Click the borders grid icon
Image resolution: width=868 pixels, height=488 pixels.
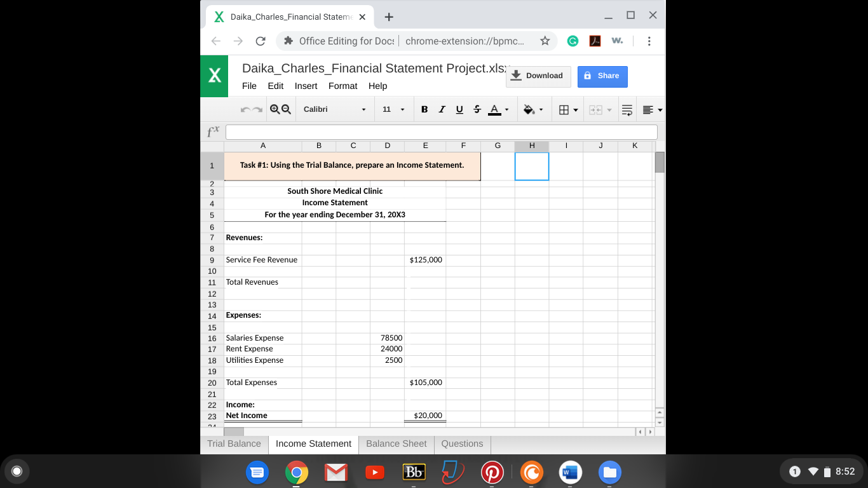coord(563,109)
